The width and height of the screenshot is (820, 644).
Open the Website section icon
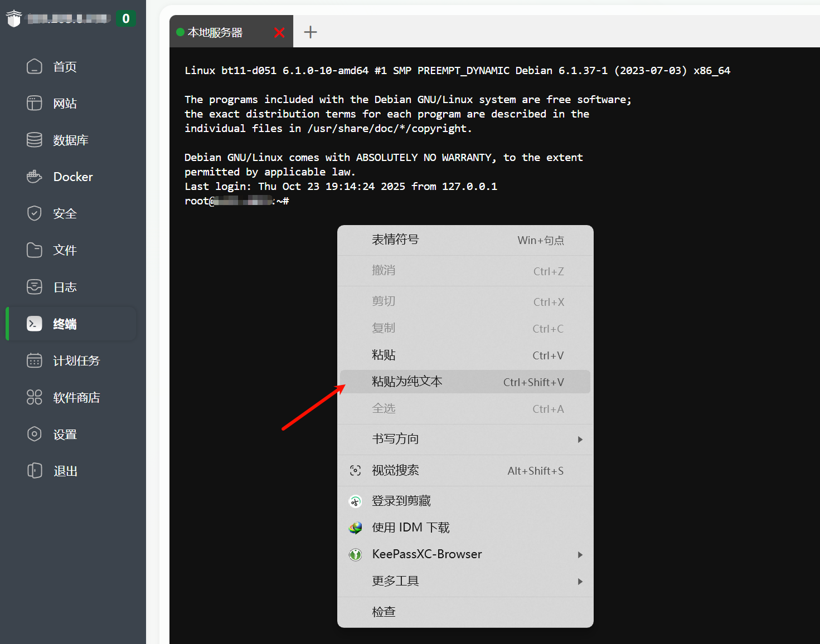(35, 104)
